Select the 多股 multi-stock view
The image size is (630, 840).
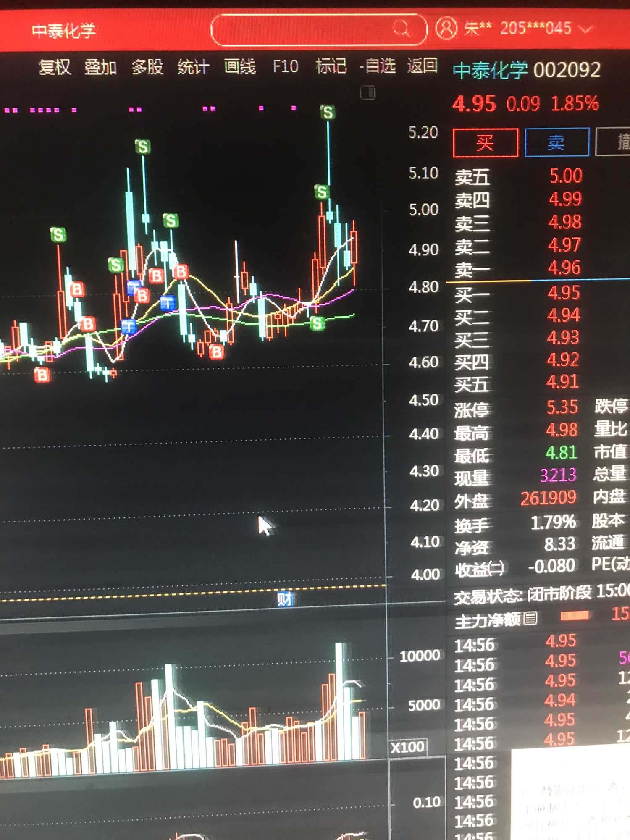pos(147,67)
